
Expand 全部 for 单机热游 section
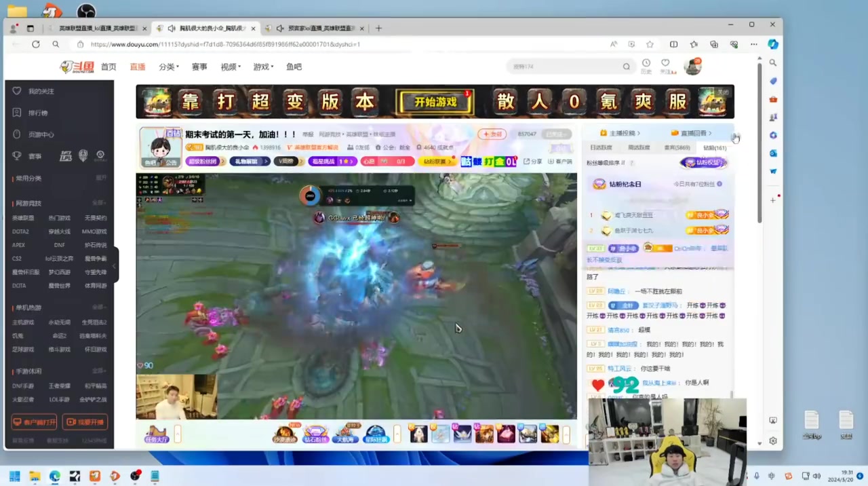point(99,307)
